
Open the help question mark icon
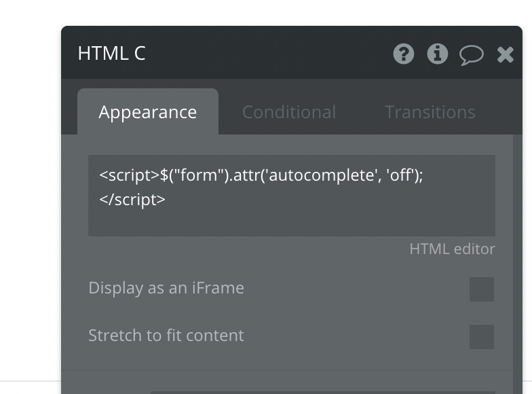(x=403, y=54)
